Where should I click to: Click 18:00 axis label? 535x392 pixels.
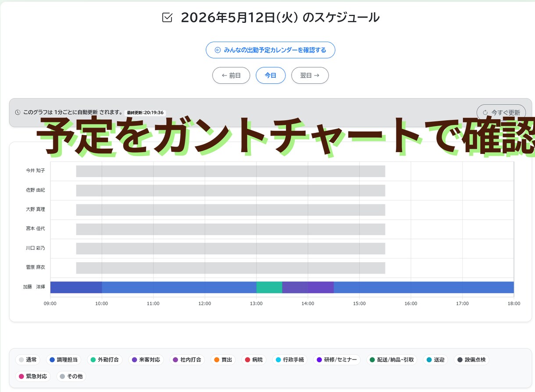[x=514, y=303]
